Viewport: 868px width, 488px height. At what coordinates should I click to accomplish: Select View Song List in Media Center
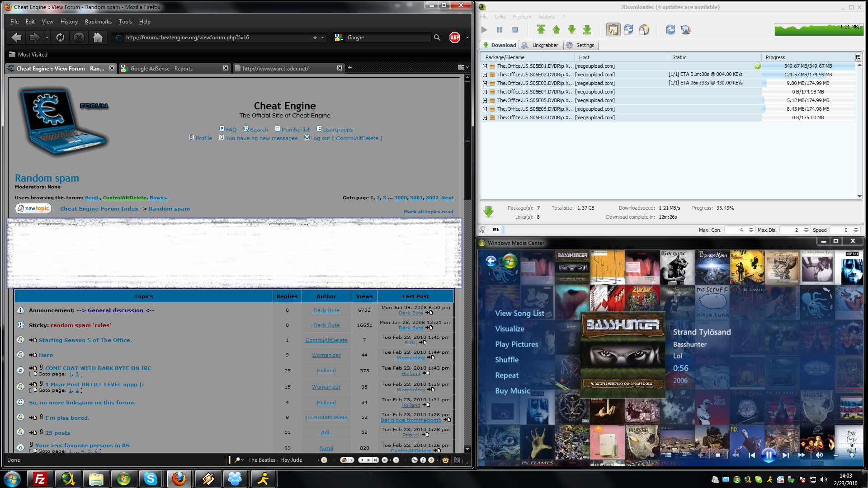[x=519, y=313]
